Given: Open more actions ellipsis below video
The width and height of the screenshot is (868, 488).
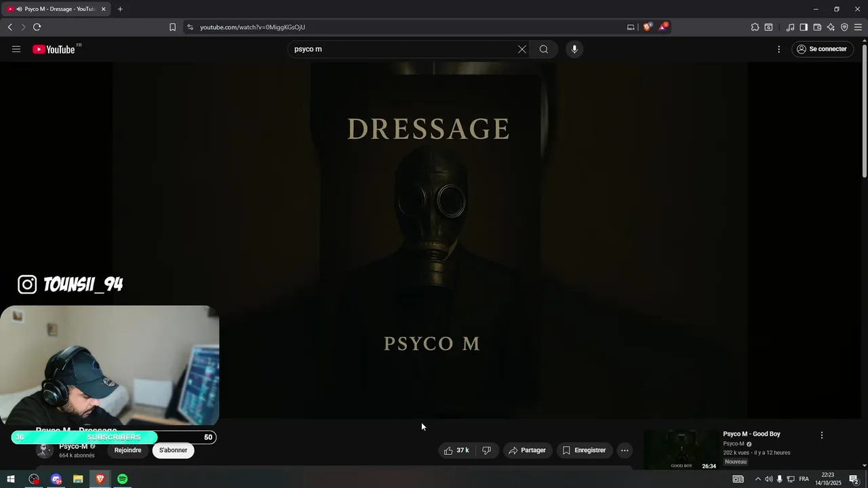Looking at the screenshot, I should coord(625,450).
